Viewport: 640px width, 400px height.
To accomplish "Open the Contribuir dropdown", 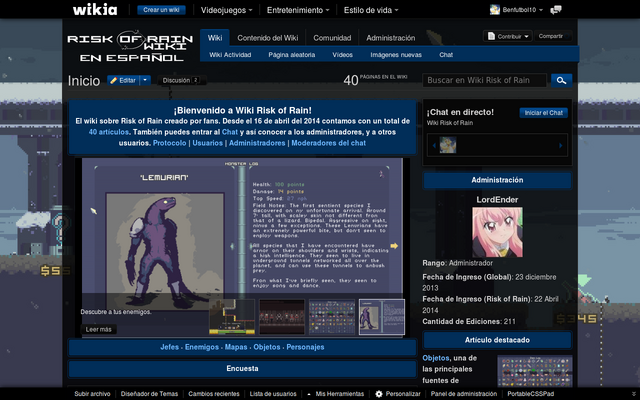I will (x=508, y=36).
